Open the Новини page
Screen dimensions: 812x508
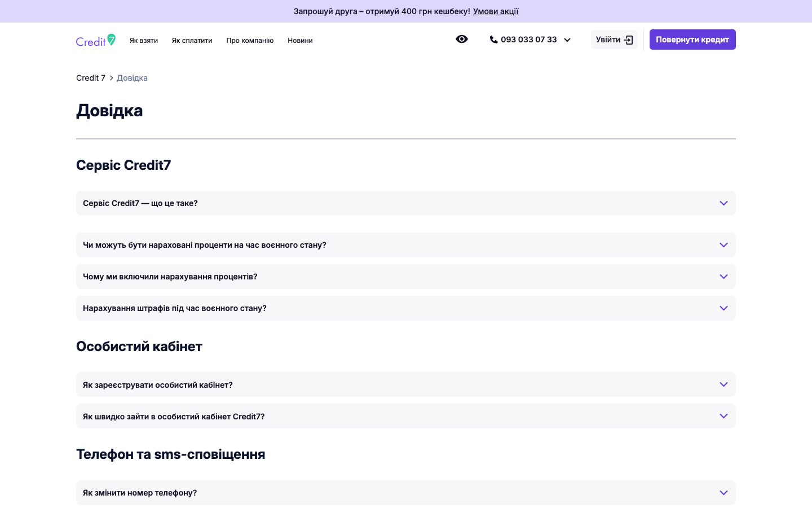[x=300, y=41]
